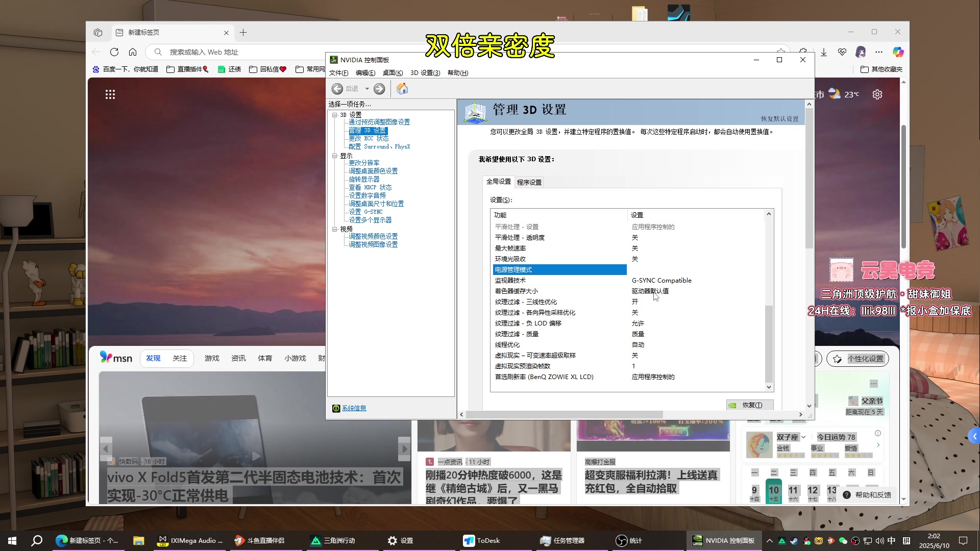
Task: Click the back arrow in NVIDIA Control Panel
Action: pyautogui.click(x=337, y=89)
